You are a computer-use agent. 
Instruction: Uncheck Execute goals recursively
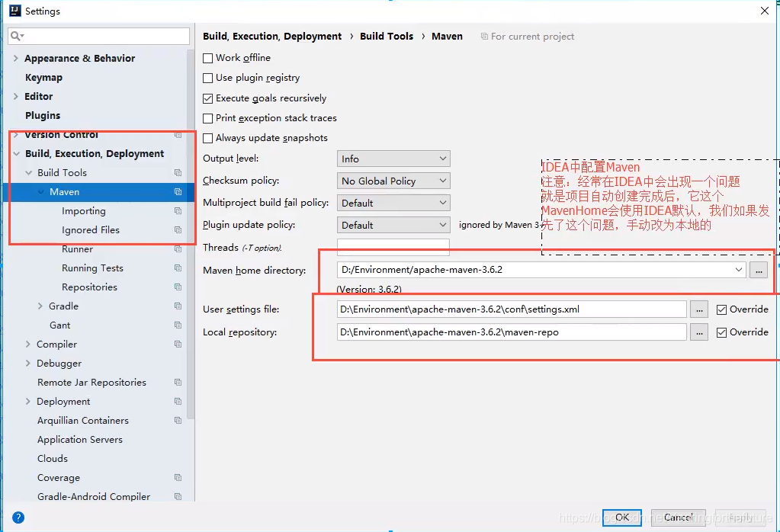pyautogui.click(x=208, y=98)
